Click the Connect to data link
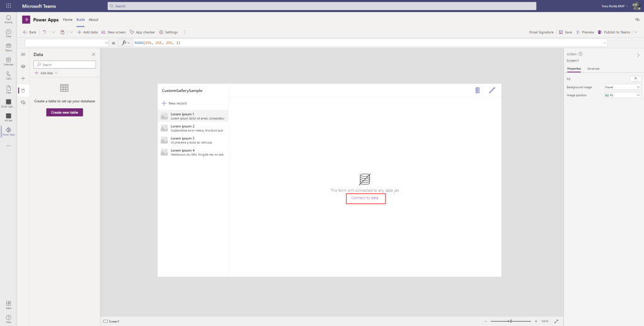The width and height of the screenshot is (644, 326). click(x=365, y=198)
